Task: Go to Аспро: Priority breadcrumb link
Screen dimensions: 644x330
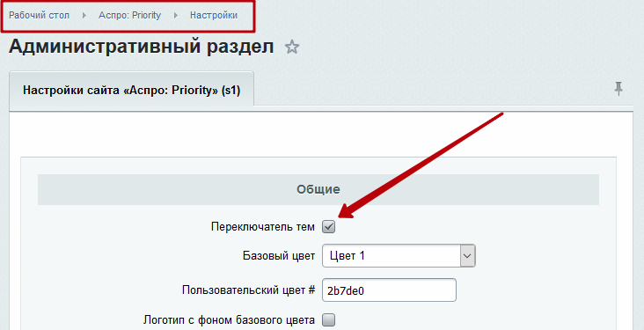Action: (x=130, y=16)
